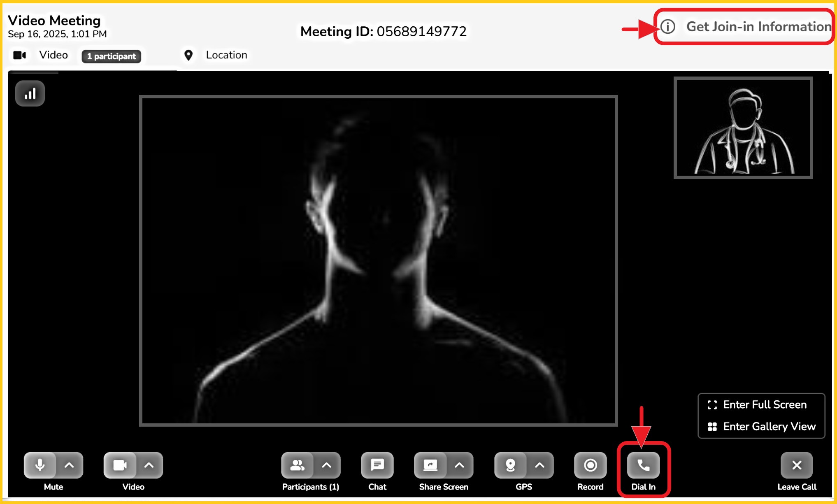The width and height of the screenshot is (837, 504).
Task: Expand the Video options chevron
Action: (149, 465)
